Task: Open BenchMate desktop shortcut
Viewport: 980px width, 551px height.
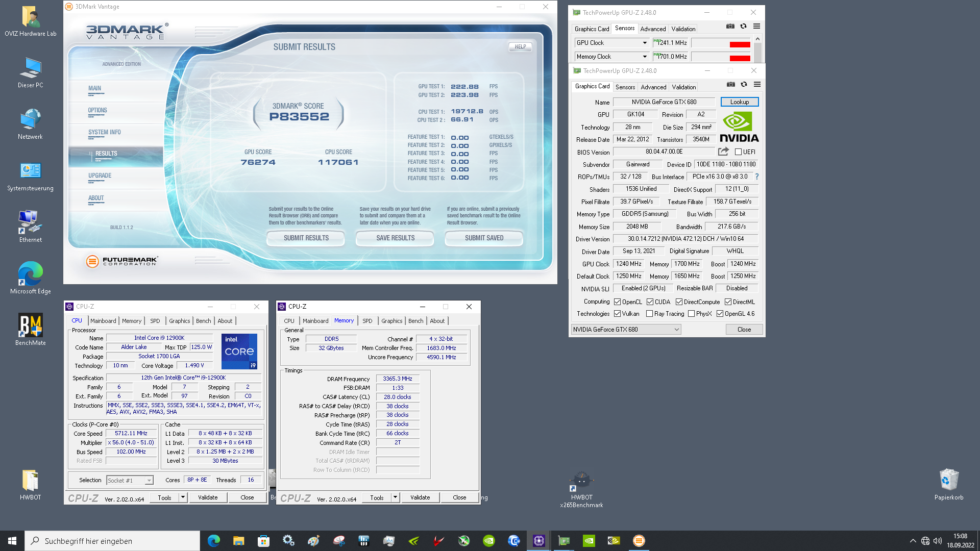Action: [31, 330]
